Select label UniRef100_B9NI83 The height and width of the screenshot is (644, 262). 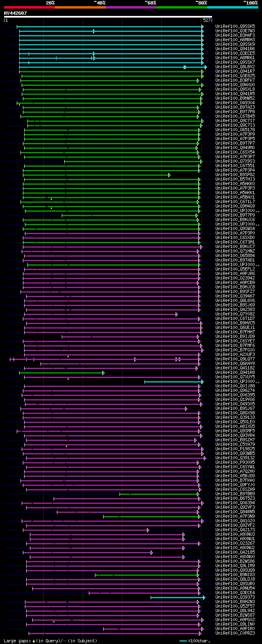(x=235, y=575)
